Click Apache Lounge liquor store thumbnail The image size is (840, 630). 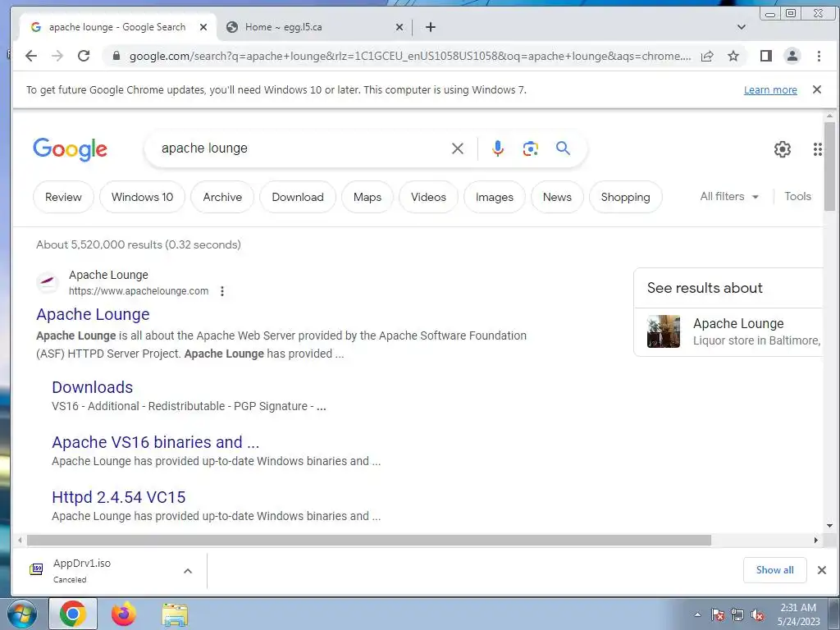click(x=663, y=331)
